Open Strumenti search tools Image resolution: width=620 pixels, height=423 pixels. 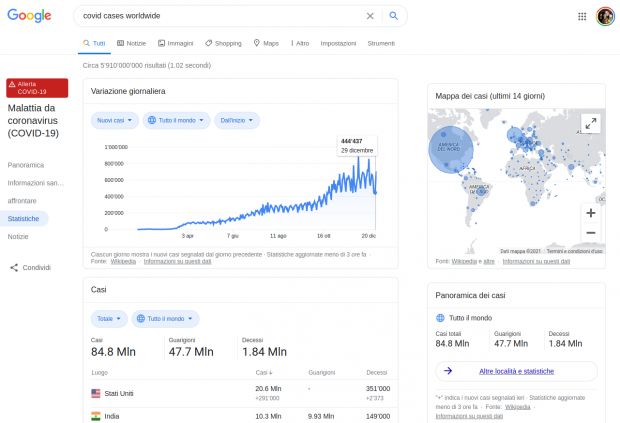point(381,43)
